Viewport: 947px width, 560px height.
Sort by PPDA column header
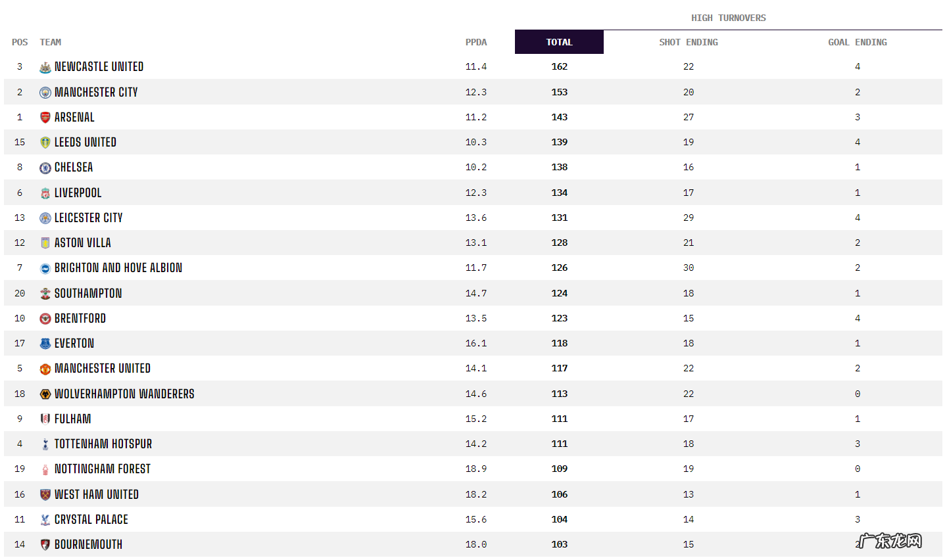pos(476,42)
